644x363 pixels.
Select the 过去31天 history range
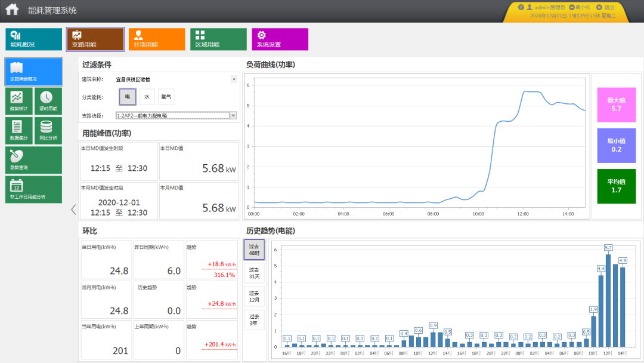254,273
